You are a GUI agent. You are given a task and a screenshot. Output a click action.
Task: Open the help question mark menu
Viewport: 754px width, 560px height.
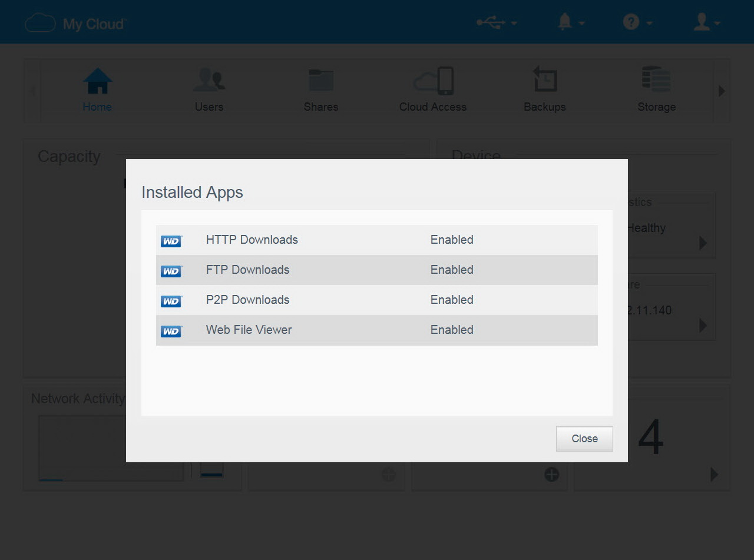point(637,22)
